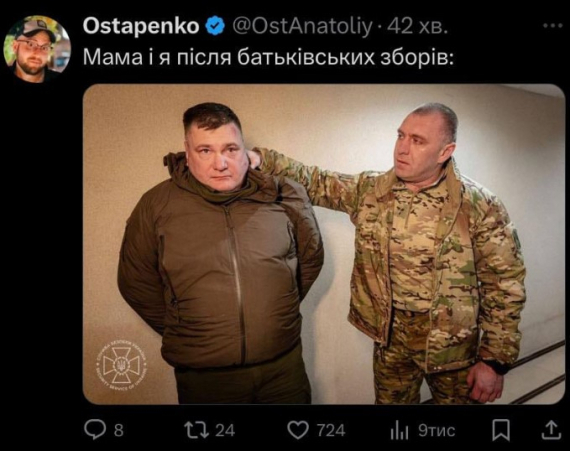Viewport: 570px width, 451px height.
Task: Click the retweet arrows icon
Action: point(196,430)
